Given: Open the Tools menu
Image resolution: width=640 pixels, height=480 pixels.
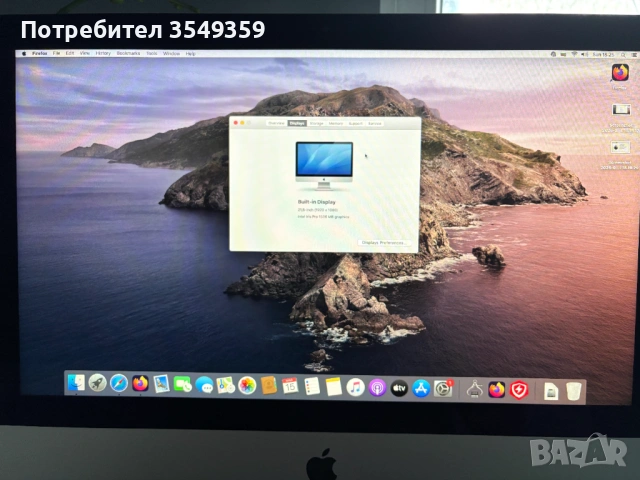Looking at the screenshot, I should click(151, 53).
